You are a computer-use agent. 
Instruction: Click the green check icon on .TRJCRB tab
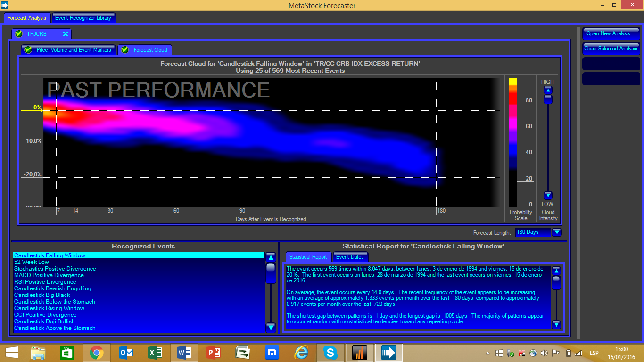click(19, 34)
